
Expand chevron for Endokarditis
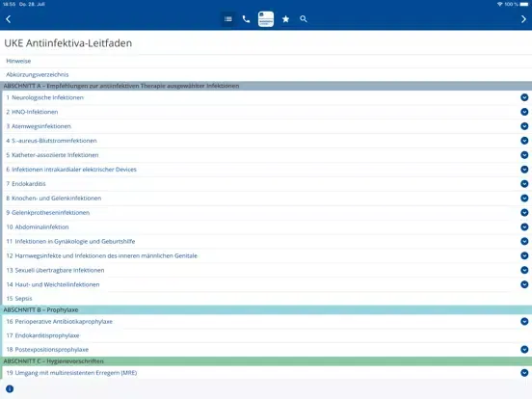coord(524,183)
